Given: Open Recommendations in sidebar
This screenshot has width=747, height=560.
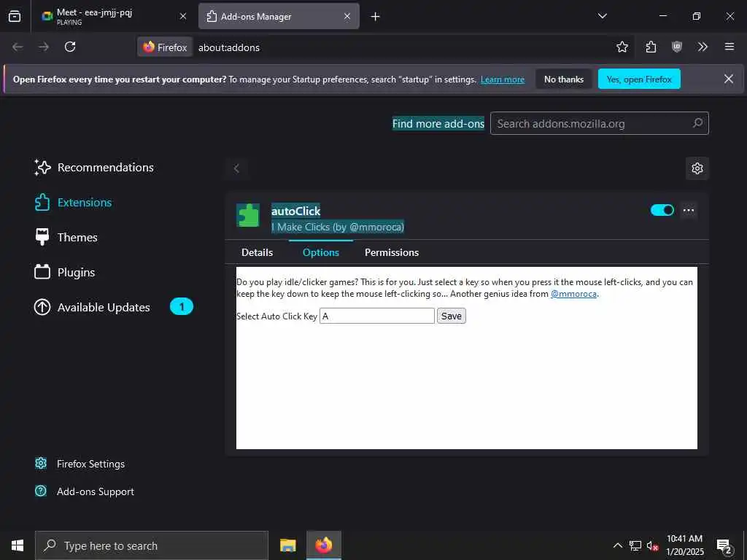Looking at the screenshot, I should point(94,167).
